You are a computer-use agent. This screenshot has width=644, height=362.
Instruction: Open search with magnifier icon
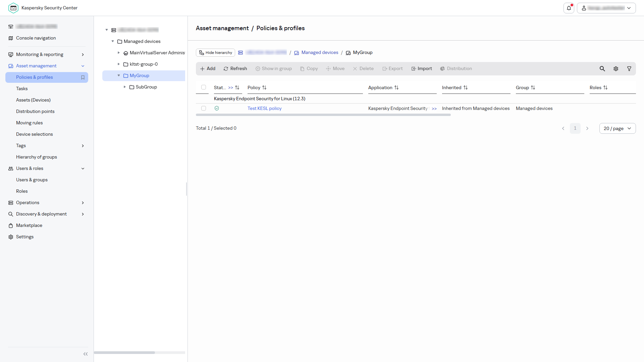pyautogui.click(x=602, y=69)
